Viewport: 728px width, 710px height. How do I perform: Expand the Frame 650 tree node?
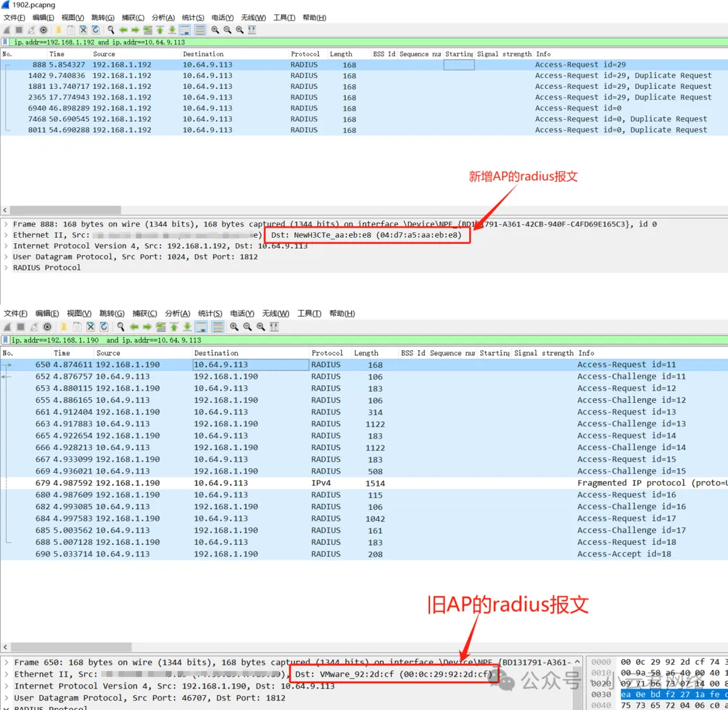pyautogui.click(x=6, y=663)
